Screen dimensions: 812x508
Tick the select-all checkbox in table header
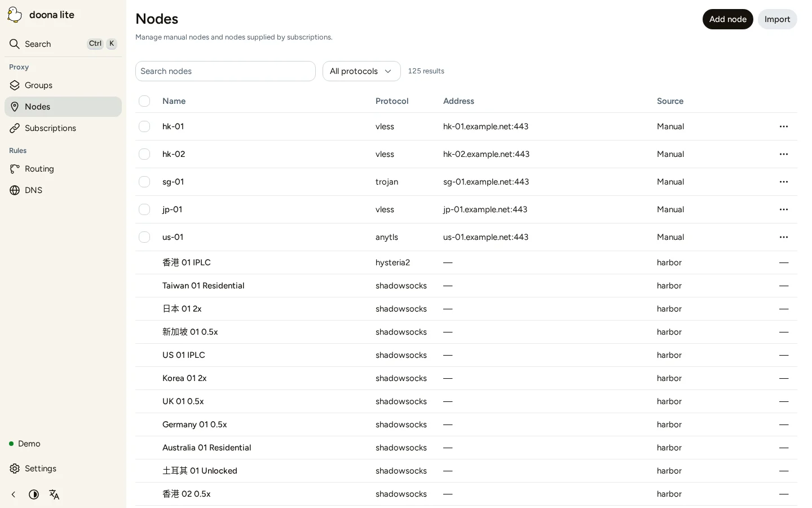144,101
